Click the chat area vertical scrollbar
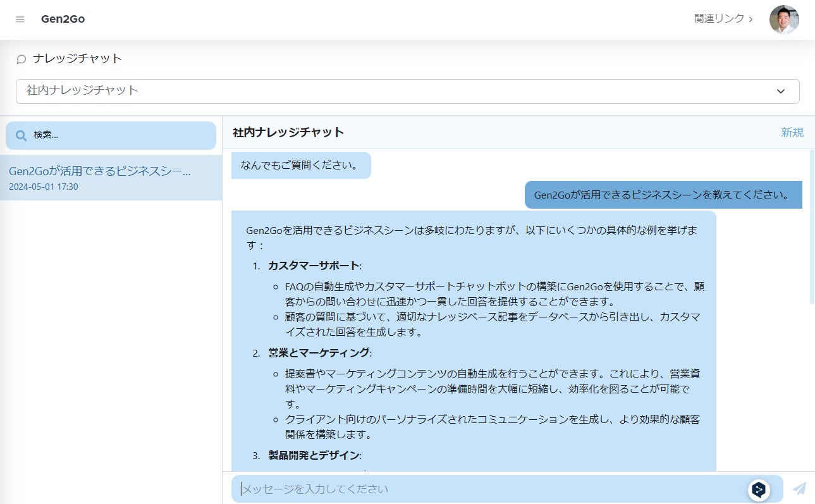 (x=812, y=228)
